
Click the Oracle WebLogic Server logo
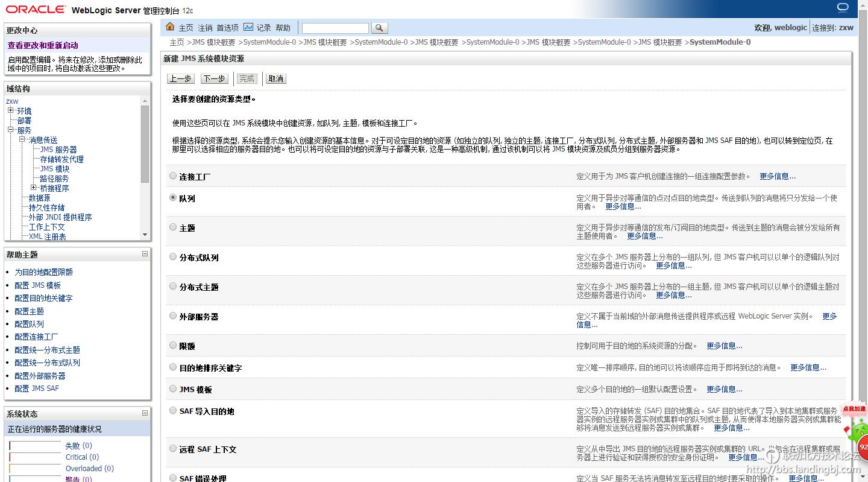pos(36,8)
